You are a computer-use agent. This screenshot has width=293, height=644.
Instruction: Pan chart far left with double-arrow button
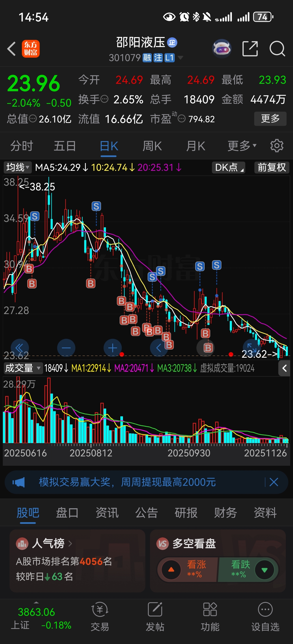tap(20, 348)
